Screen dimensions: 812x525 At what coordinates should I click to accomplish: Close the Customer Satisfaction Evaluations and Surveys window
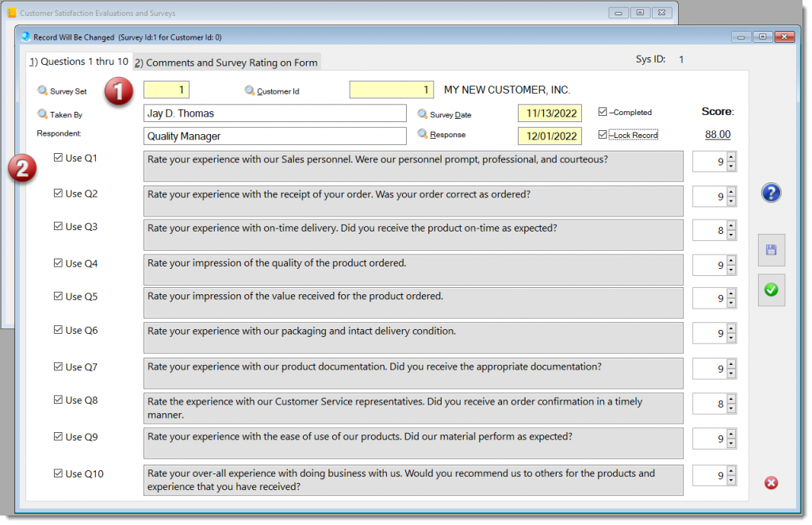[662, 13]
